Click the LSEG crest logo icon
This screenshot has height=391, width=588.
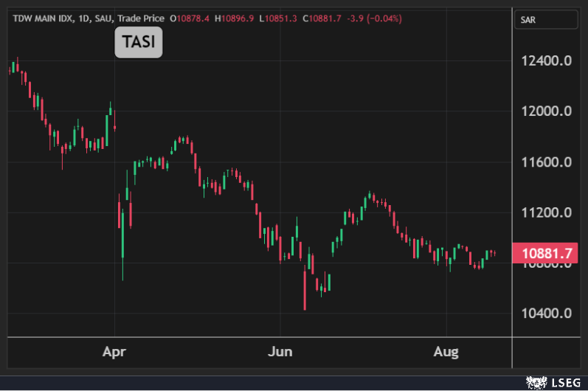(533, 381)
